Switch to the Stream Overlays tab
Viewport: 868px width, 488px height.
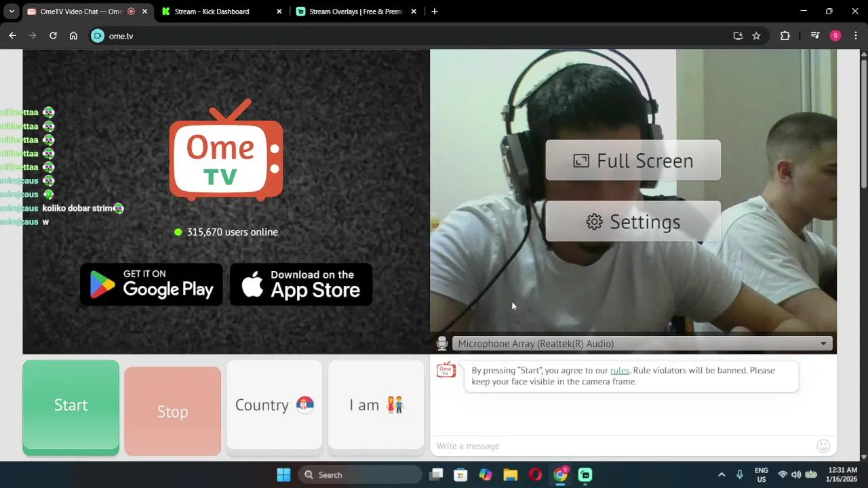tap(357, 12)
